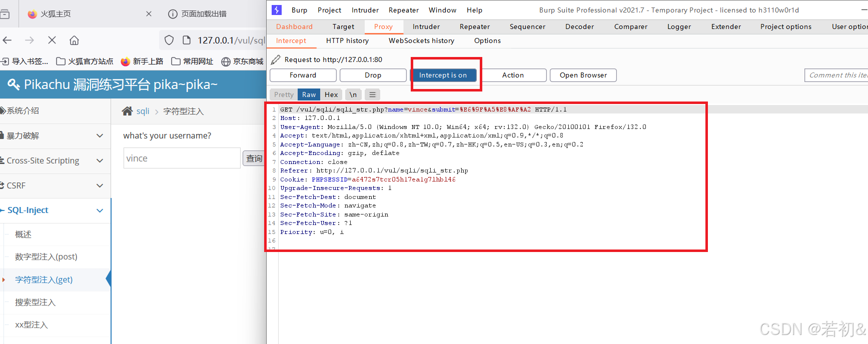Switch message view to Raw
Screen dimensions: 868x344
(x=309, y=94)
